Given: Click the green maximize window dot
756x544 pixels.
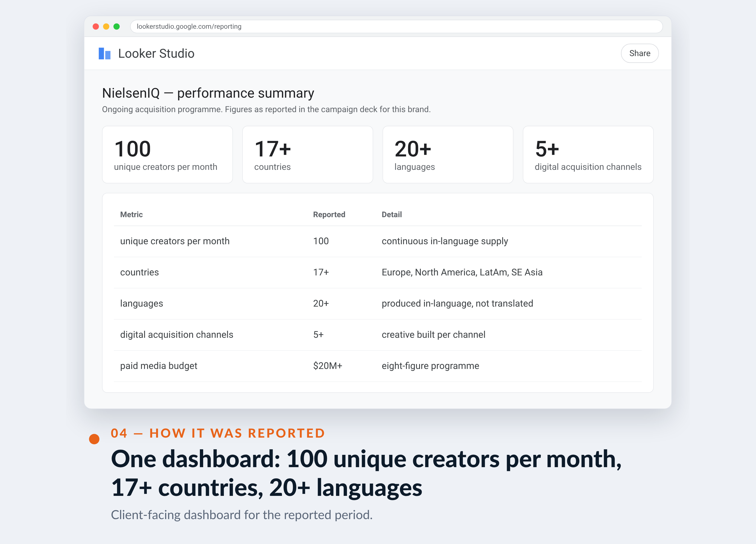Looking at the screenshot, I should point(116,26).
